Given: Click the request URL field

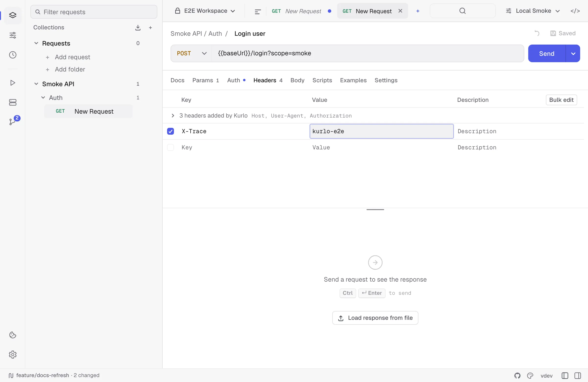Looking at the screenshot, I should [368, 53].
